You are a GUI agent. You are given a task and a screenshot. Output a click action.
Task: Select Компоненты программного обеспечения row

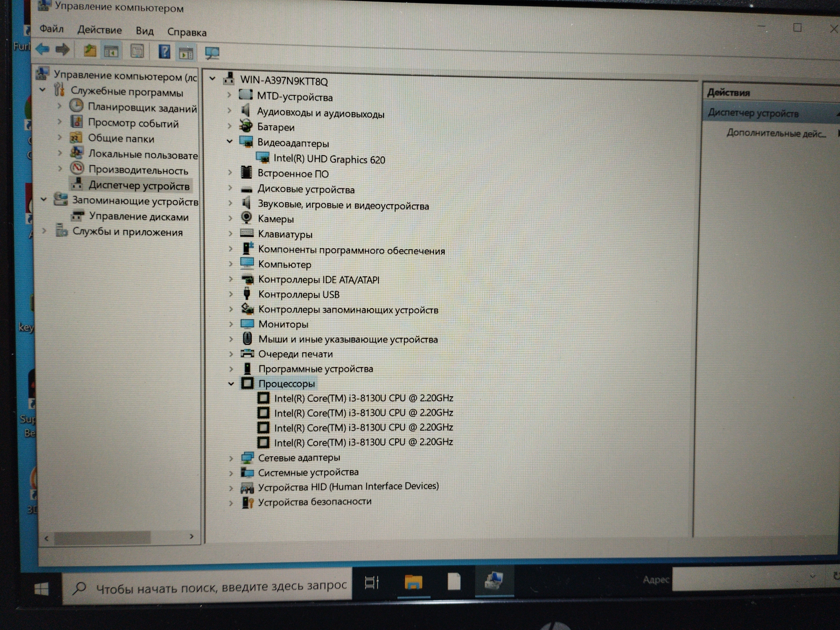(x=351, y=250)
